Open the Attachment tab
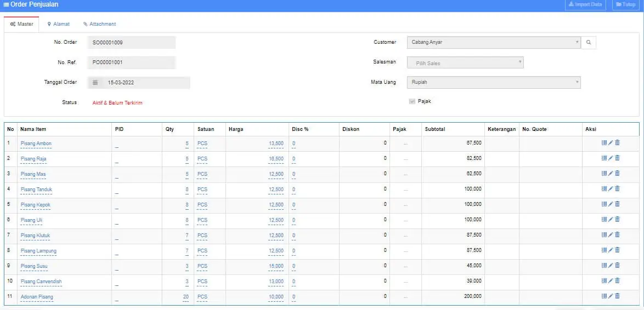The height and width of the screenshot is (310, 644). [x=99, y=24]
